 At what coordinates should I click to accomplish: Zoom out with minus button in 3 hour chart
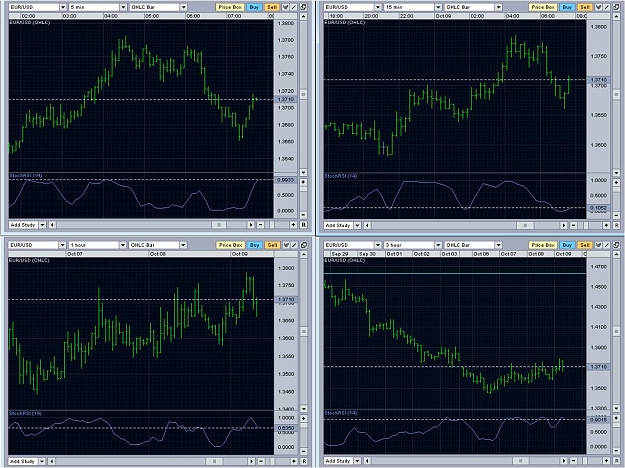tap(574, 461)
